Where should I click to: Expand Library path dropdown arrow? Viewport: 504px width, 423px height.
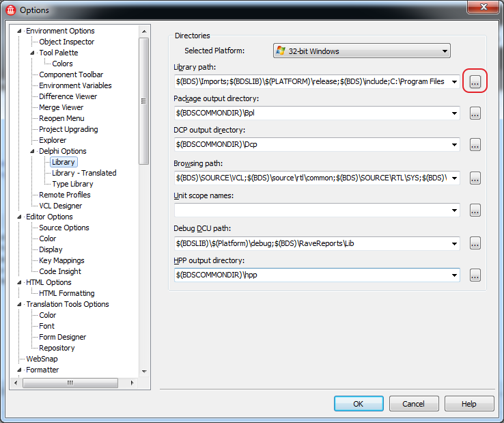tap(454, 82)
